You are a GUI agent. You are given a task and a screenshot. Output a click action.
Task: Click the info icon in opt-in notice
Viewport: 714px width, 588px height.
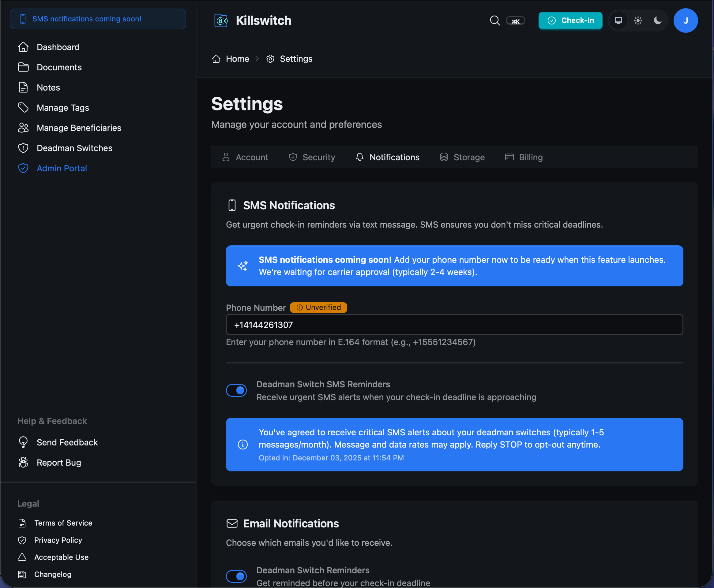(243, 445)
